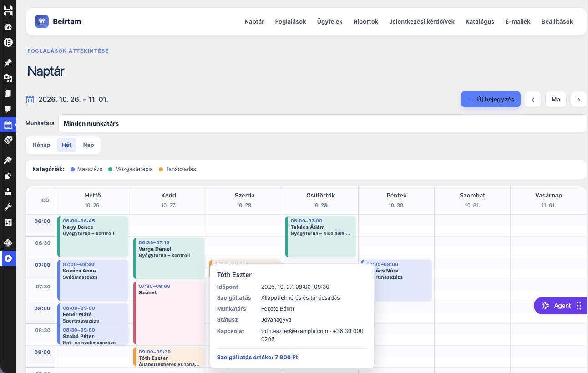Open Users person icon in sidebar
The width and height of the screenshot is (588, 373).
click(8, 192)
